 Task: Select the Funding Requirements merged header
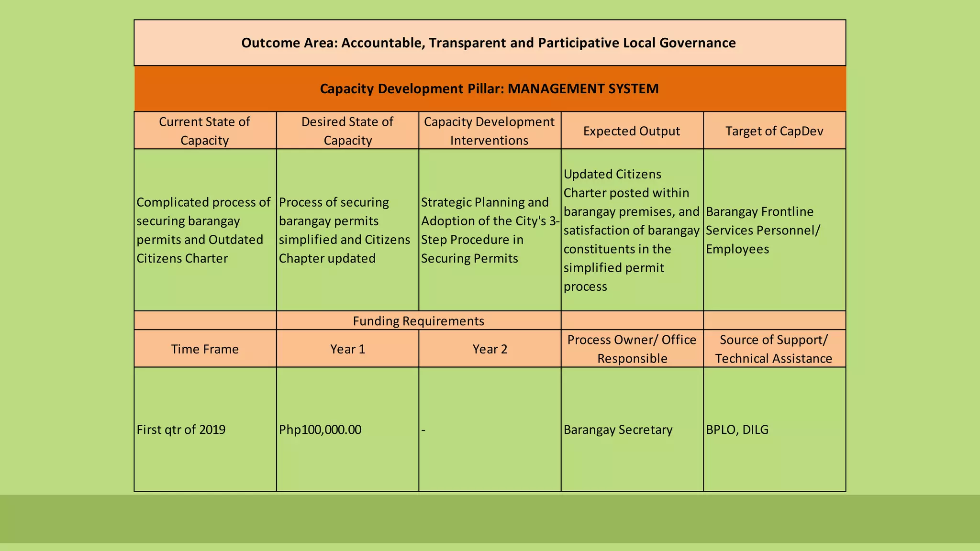click(x=419, y=321)
